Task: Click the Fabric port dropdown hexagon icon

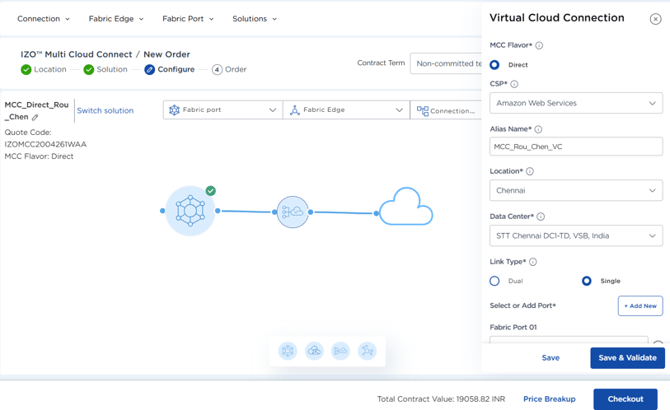Action: [x=174, y=110]
